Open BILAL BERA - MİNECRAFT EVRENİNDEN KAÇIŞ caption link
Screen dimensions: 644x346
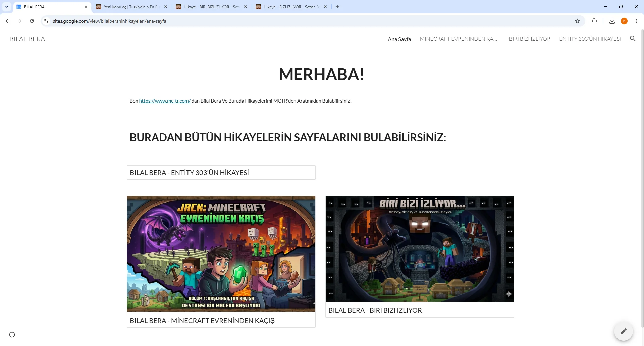[202, 320]
